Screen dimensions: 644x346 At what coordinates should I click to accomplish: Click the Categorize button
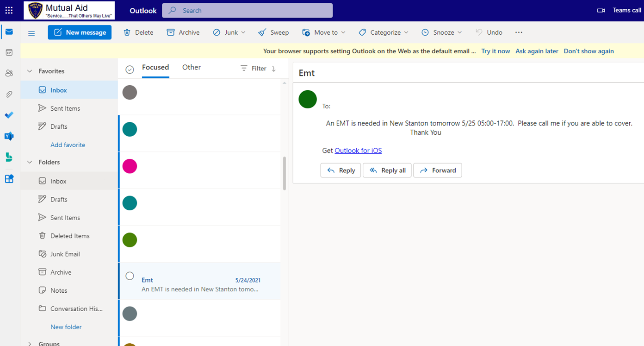point(380,32)
